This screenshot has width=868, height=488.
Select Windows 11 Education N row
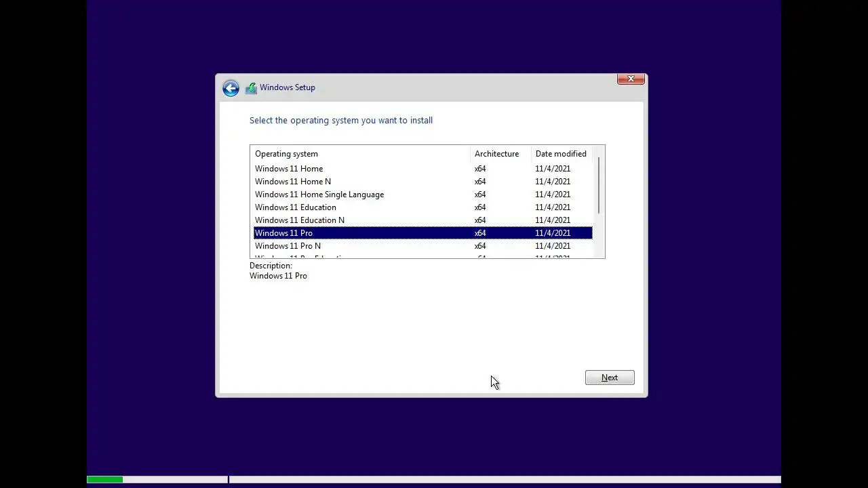423,220
